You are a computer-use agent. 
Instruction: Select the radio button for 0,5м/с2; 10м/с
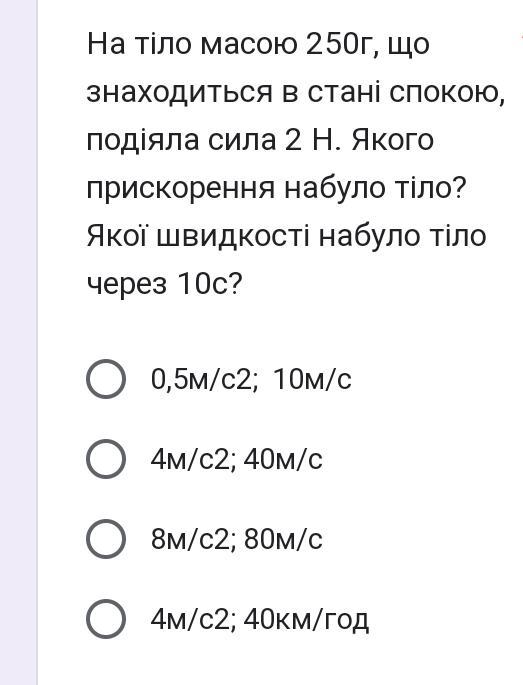(x=106, y=379)
